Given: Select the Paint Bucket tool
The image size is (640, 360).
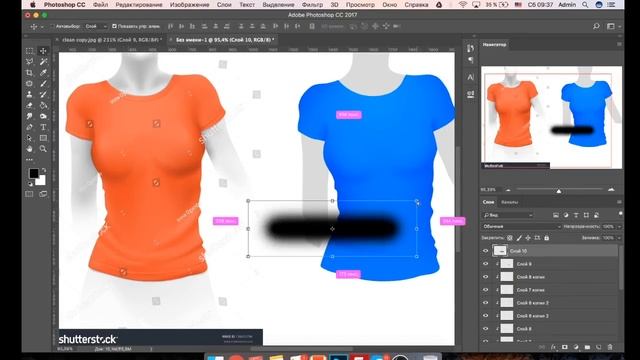Looking at the screenshot, I should pos(43,106).
